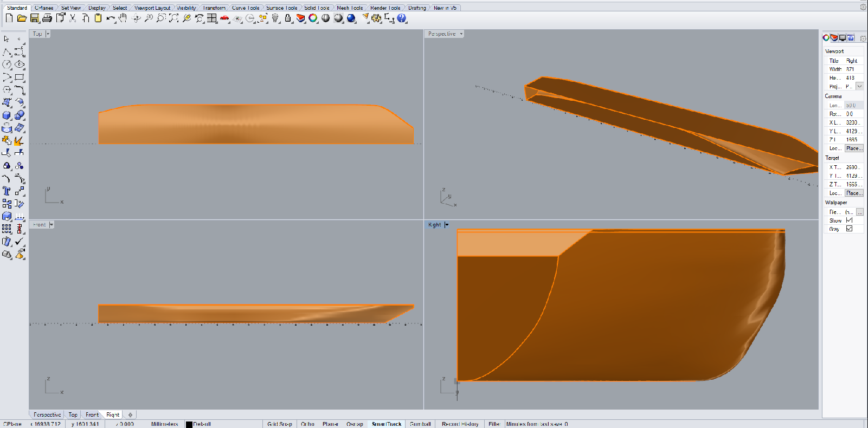Open the Help question mark icon
This screenshot has height=428, width=868.
point(402,18)
